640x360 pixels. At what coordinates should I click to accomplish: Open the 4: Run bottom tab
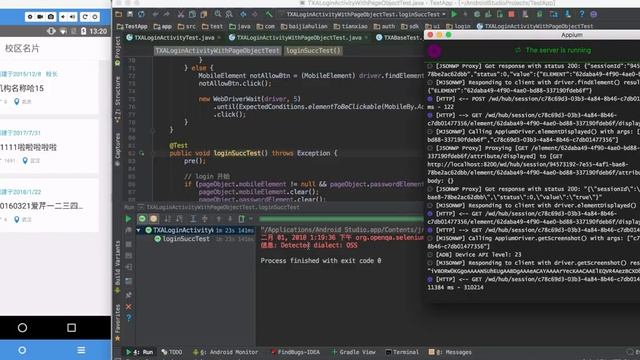click(139, 352)
